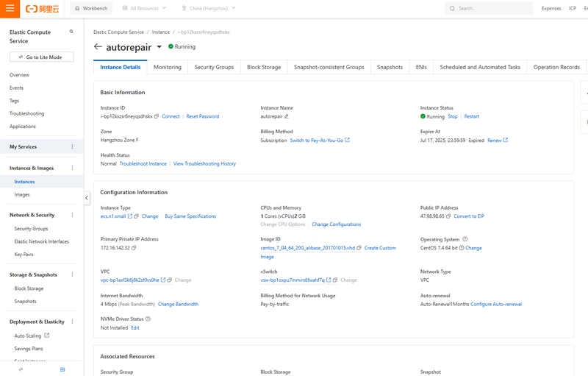Copy the vSwitch ID
The height and width of the screenshot is (376, 588).
(335, 280)
